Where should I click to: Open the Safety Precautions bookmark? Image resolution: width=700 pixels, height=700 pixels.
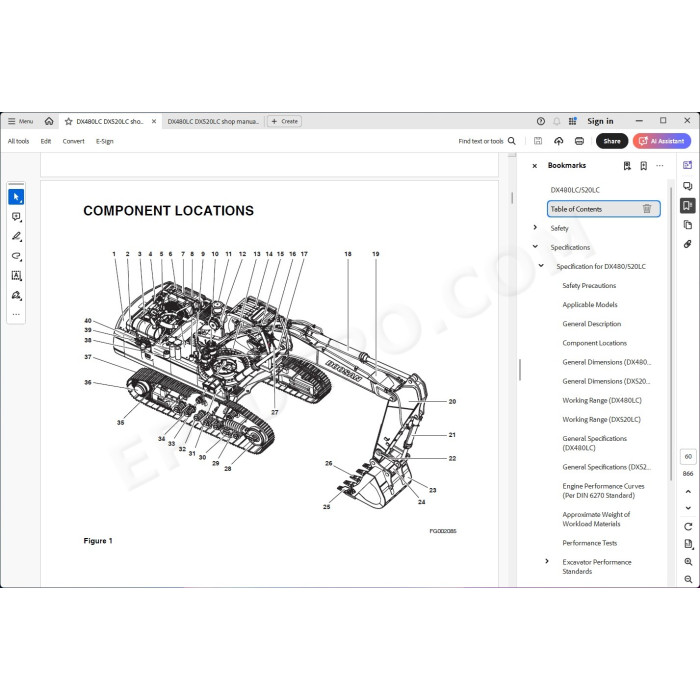pos(589,285)
